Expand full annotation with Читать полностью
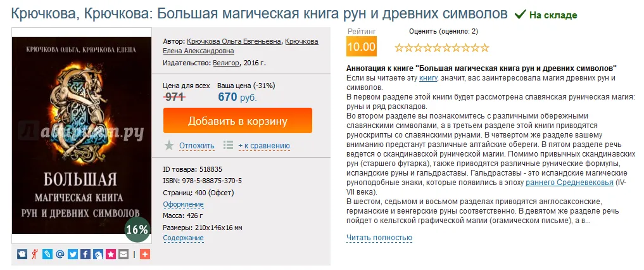Viewport: 644px width, 270px height. [379, 238]
